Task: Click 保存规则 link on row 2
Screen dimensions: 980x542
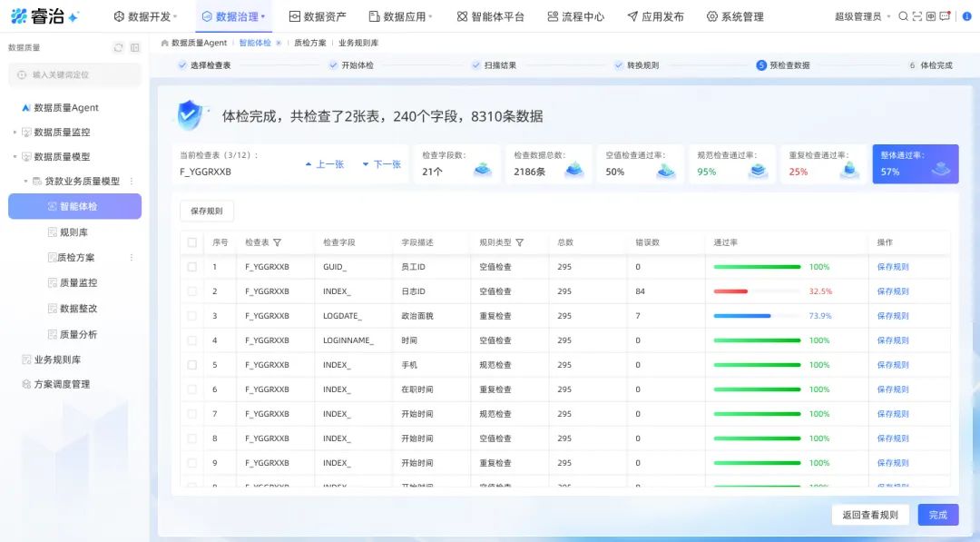Action: (x=891, y=291)
